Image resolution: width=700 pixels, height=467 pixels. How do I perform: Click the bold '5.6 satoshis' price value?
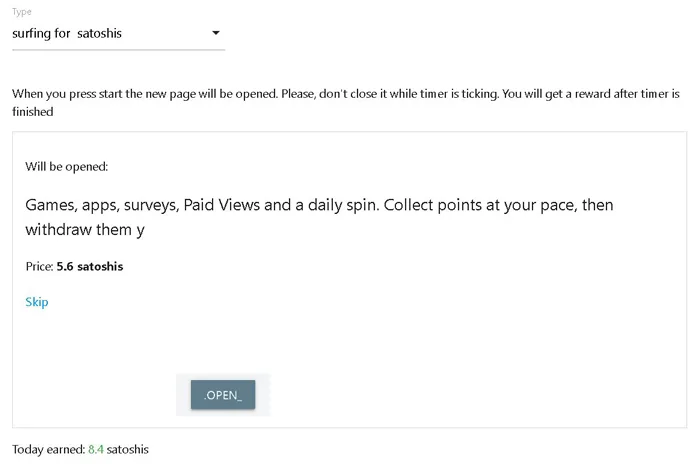pyautogui.click(x=90, y=267)
